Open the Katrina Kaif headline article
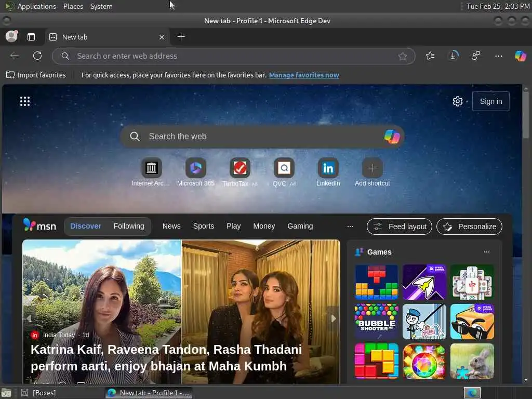This screenshot has height=399, width=532. point(166,357)
